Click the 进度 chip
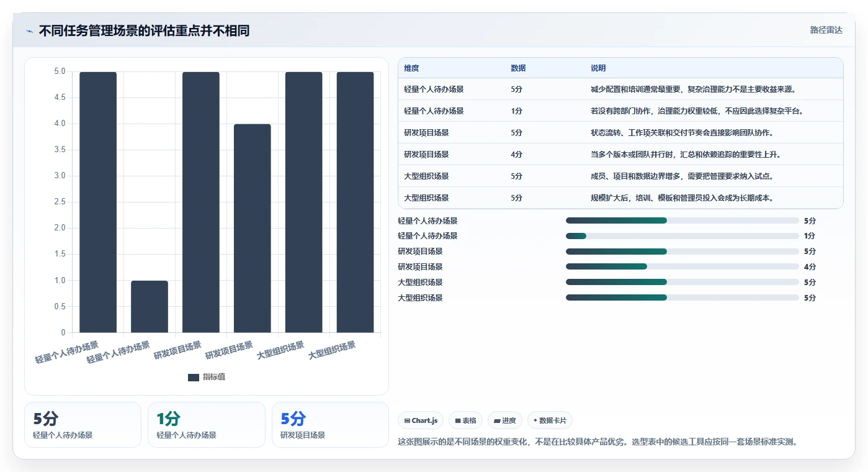The width and height of the screenshot is (868, 472). pyautogui.click(x=505, y=420)
